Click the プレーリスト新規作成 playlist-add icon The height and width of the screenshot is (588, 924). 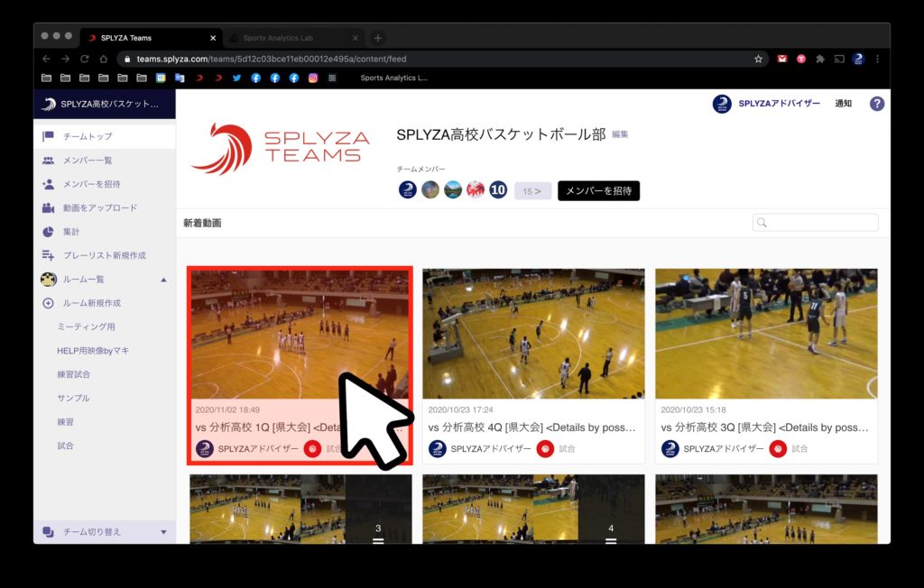[x=49, y=255]
